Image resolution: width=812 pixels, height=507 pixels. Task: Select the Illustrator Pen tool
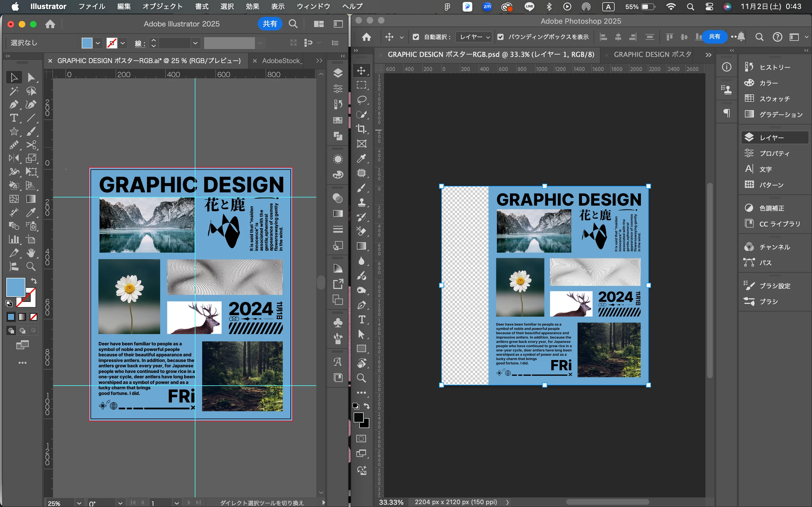point(14,104)
